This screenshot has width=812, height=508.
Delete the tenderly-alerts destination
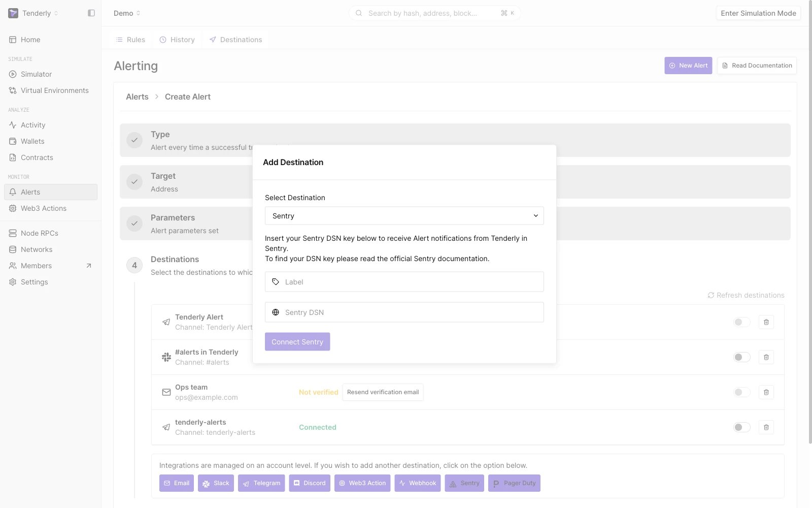click(766, 427)
